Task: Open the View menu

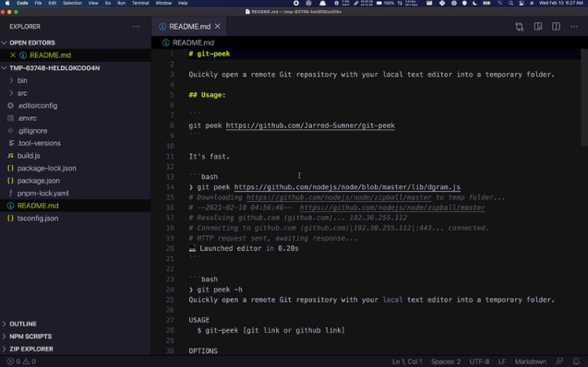Action: (93, 3)
